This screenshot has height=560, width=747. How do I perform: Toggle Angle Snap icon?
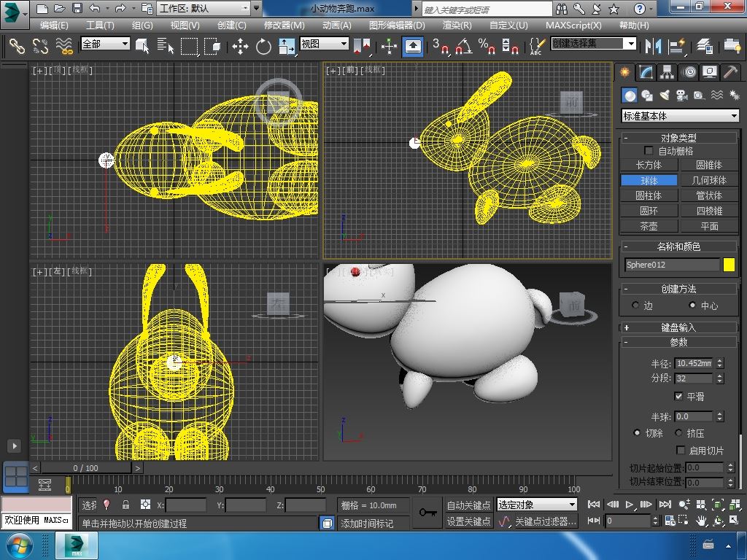point(463,46)
